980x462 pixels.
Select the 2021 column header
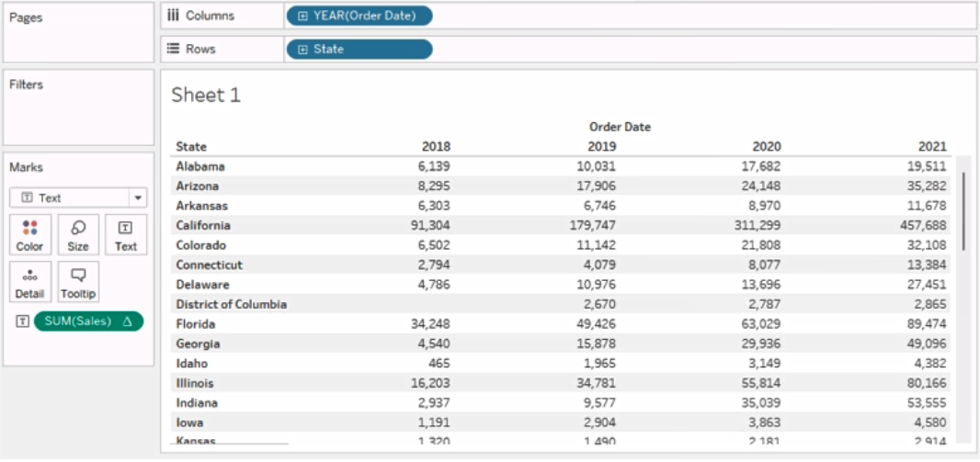pyautogui.click(x=932, y=147)
